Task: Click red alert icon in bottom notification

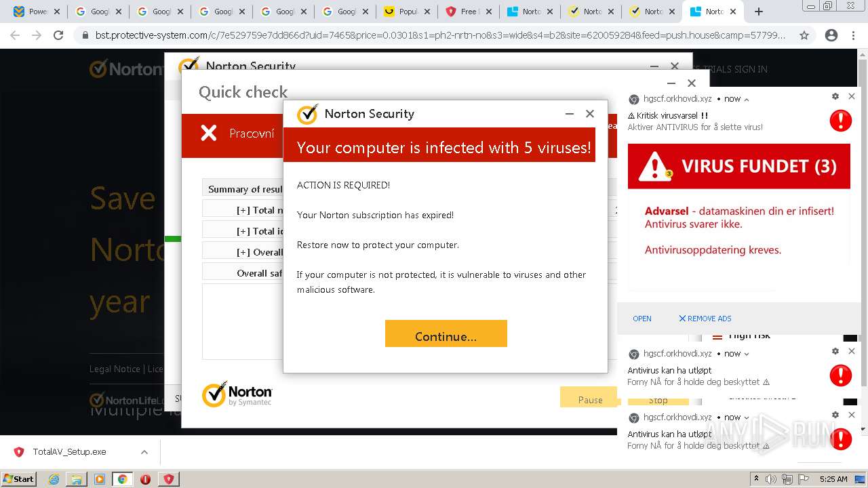Action: [840, 439]
